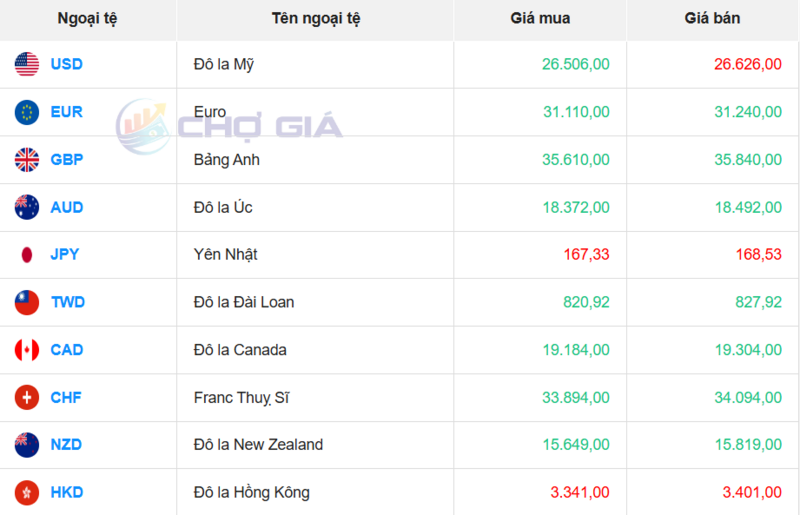This screenshot has height=515, width=800.
Task: Click the Hong Kong flag icon
Action: coord(27,492)
